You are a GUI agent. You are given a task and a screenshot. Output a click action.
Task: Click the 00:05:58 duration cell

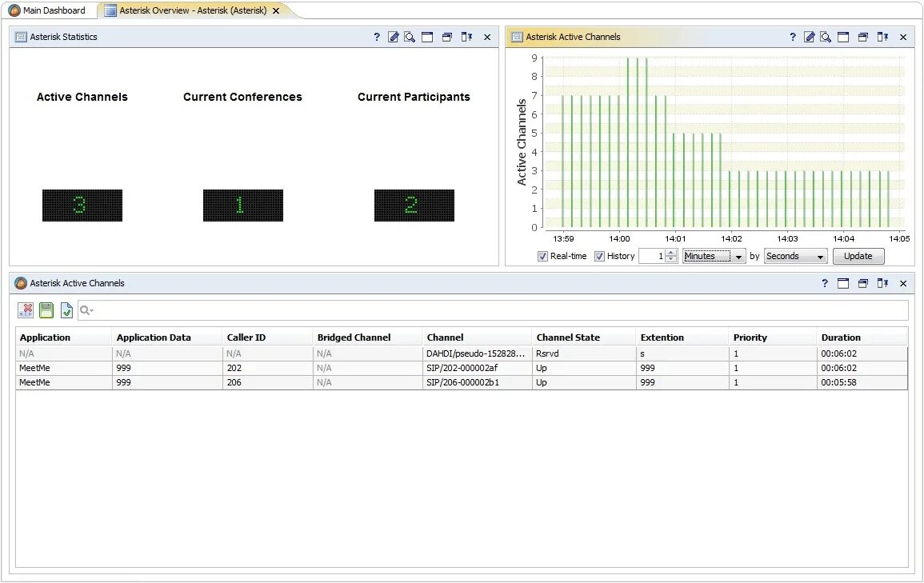(862, 382)
